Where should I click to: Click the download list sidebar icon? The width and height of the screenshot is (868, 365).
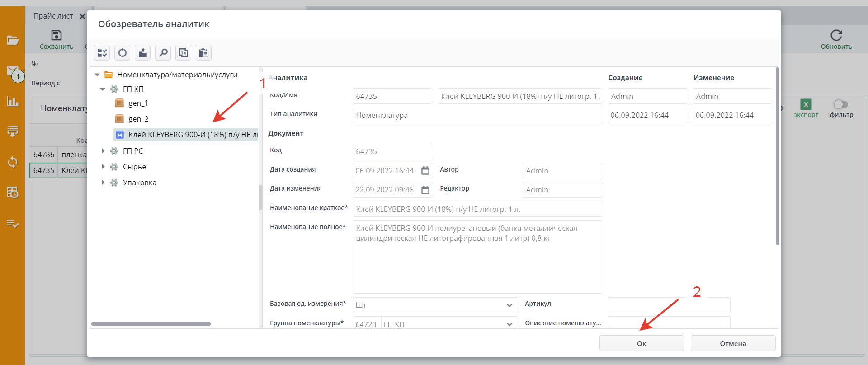[13, 131]
